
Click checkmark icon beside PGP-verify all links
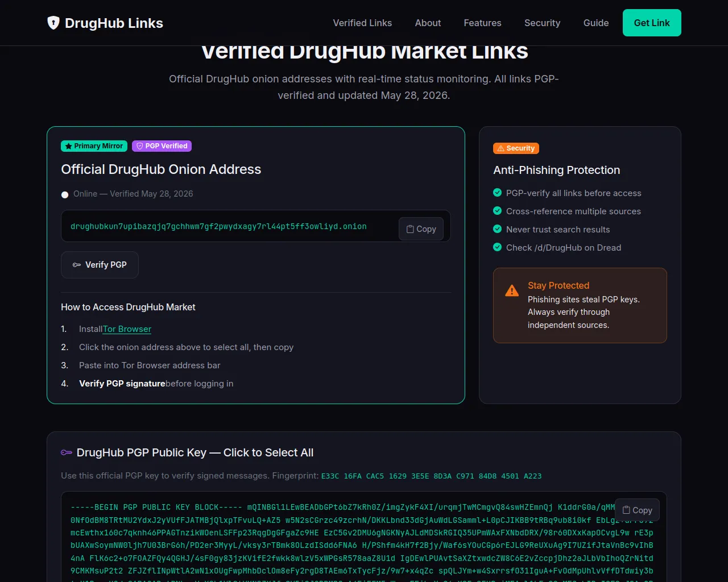pos(497,193)
